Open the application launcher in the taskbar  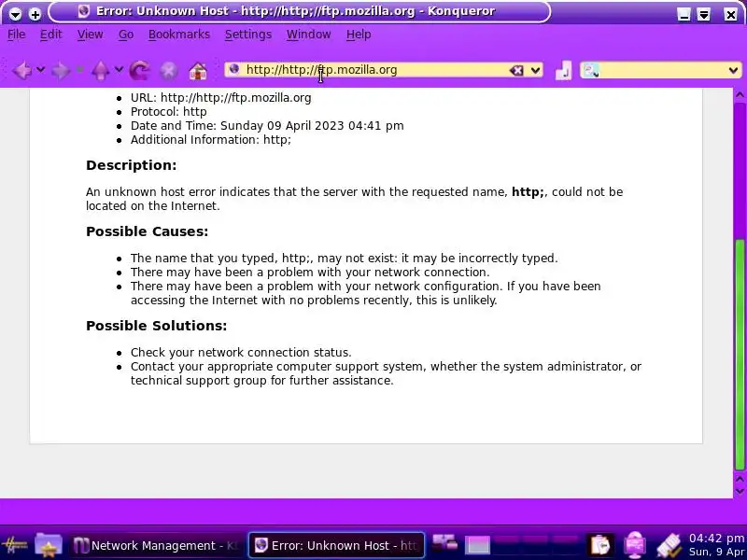click(15, 545)
